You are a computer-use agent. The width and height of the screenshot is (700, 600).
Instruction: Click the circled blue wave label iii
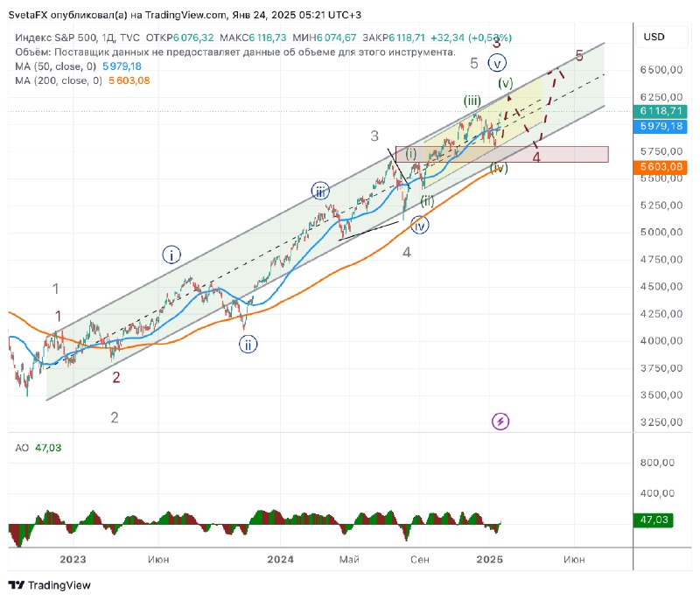tap(320, 191)
